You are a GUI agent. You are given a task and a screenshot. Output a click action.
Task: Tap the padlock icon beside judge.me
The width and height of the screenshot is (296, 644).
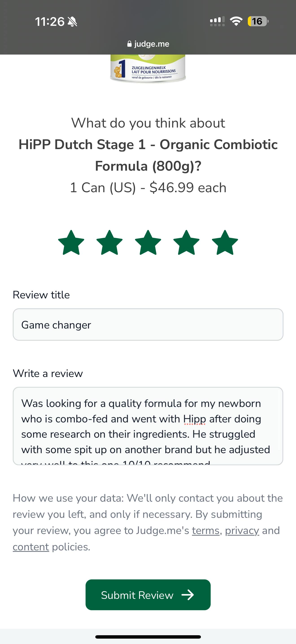click(129, 44)
